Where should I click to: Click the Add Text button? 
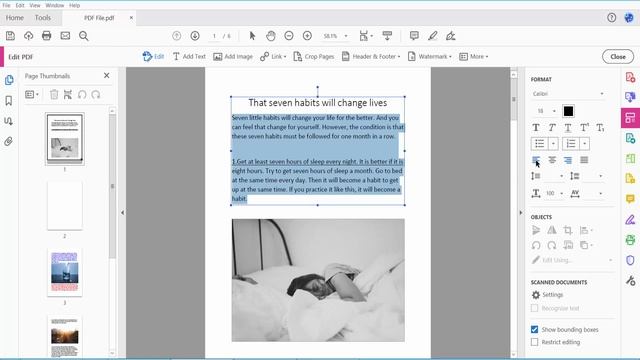coord(189,56)
